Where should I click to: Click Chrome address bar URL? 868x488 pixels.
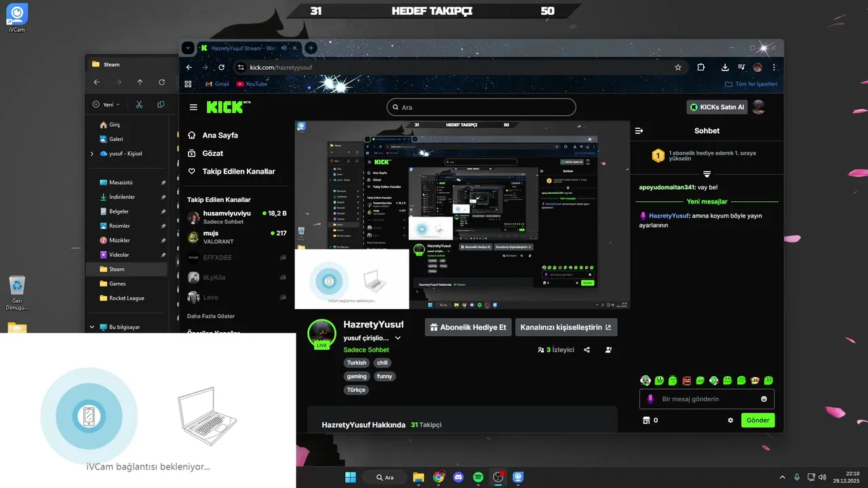click(x=281, y=68)
